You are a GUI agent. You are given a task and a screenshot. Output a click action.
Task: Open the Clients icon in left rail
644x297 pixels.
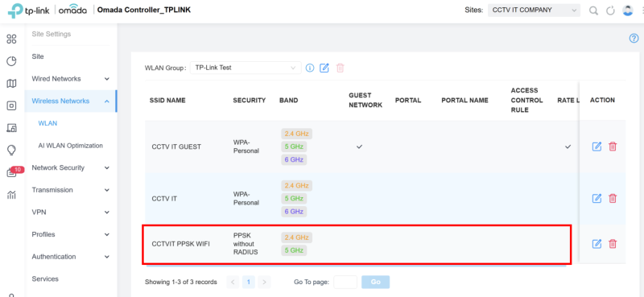pyautogui.click(x=11, y=128)
